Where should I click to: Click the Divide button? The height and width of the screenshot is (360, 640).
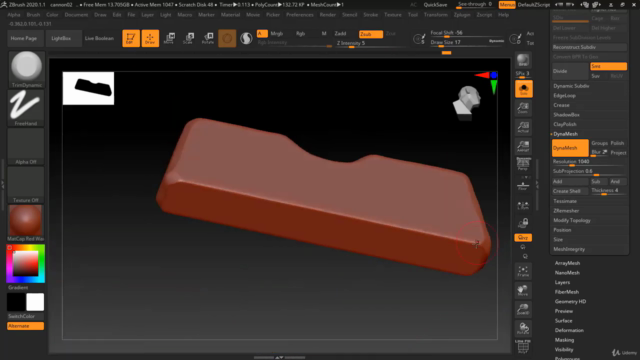coord(570,71)
